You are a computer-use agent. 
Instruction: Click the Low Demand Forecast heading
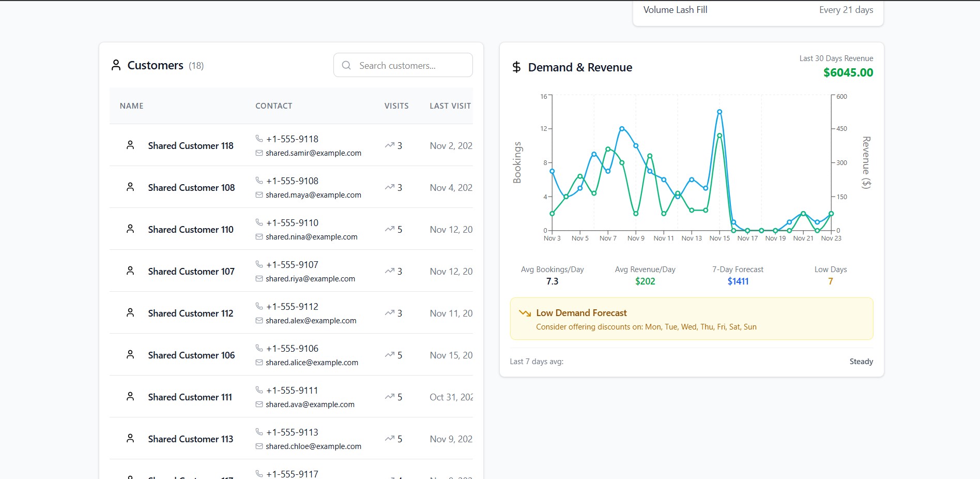(581, 313)
